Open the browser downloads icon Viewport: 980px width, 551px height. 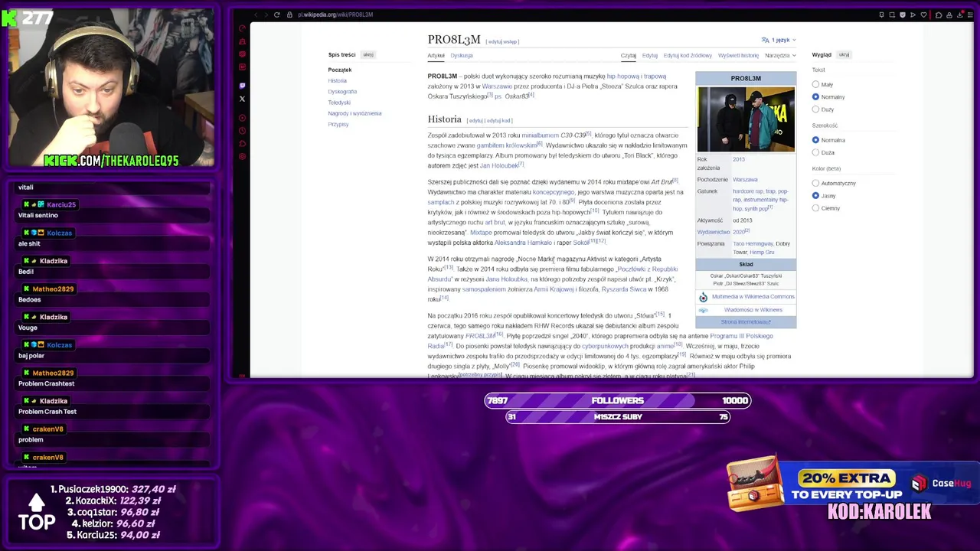[x=960, y=15]
